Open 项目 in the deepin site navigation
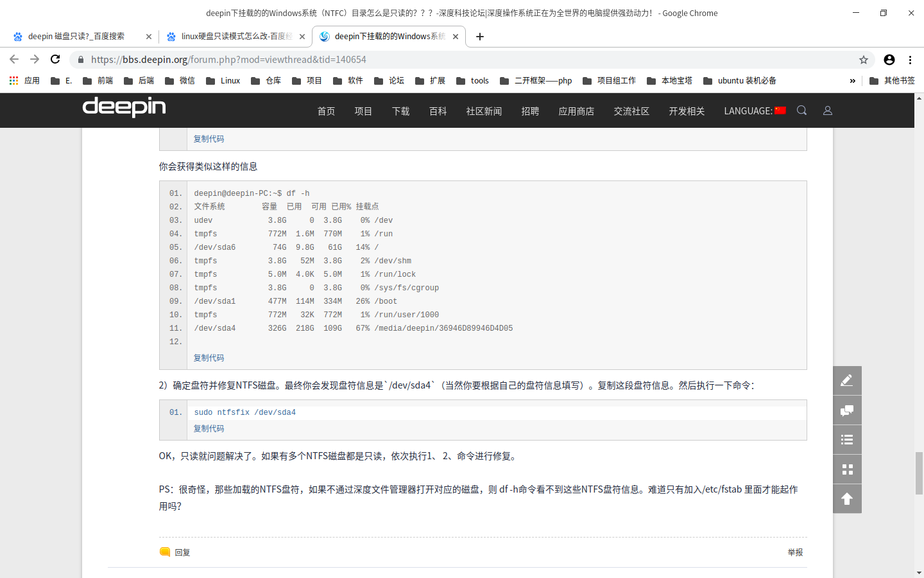 pos(363,111)
